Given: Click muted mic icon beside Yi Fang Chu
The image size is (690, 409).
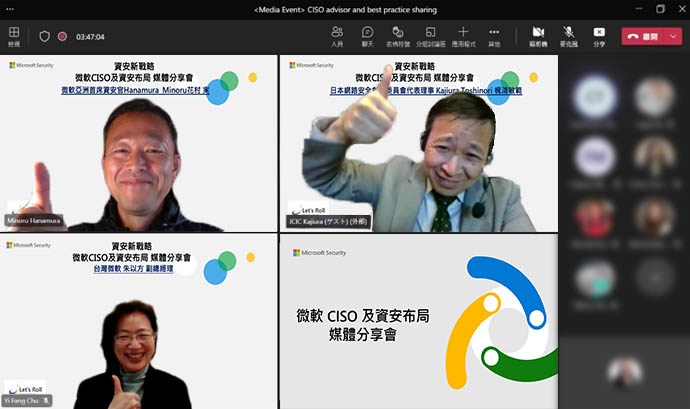Looking at the screenshot, I should (x=46, y=401).
